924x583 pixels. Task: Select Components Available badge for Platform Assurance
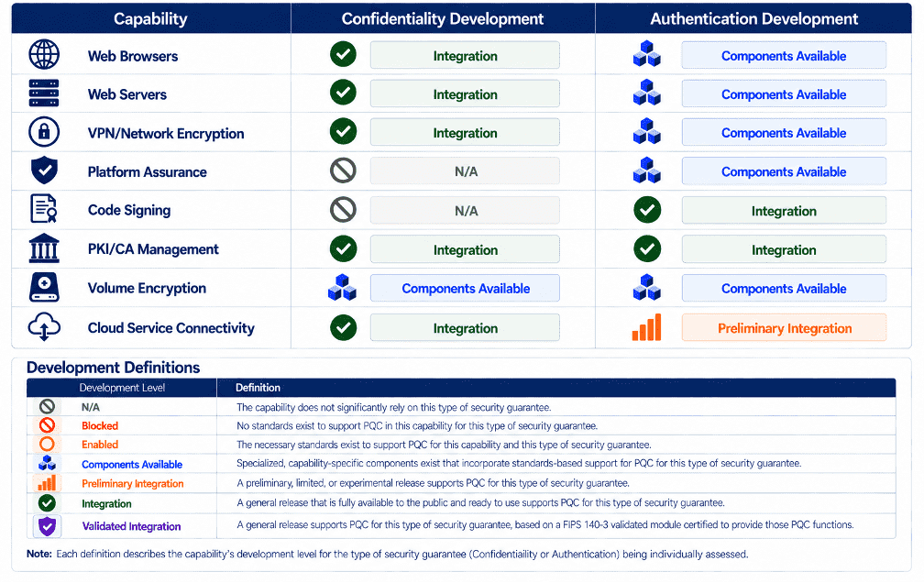pyautogui.click(x=784, y=171)
